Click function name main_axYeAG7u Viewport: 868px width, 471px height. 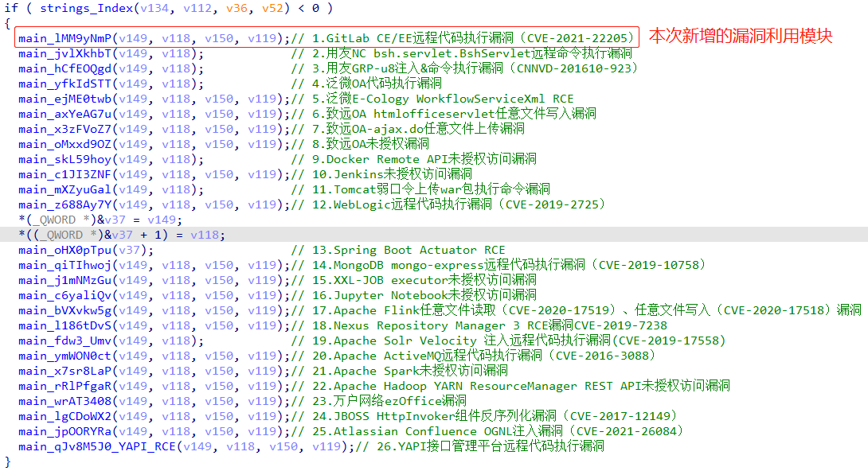[65, 114]
